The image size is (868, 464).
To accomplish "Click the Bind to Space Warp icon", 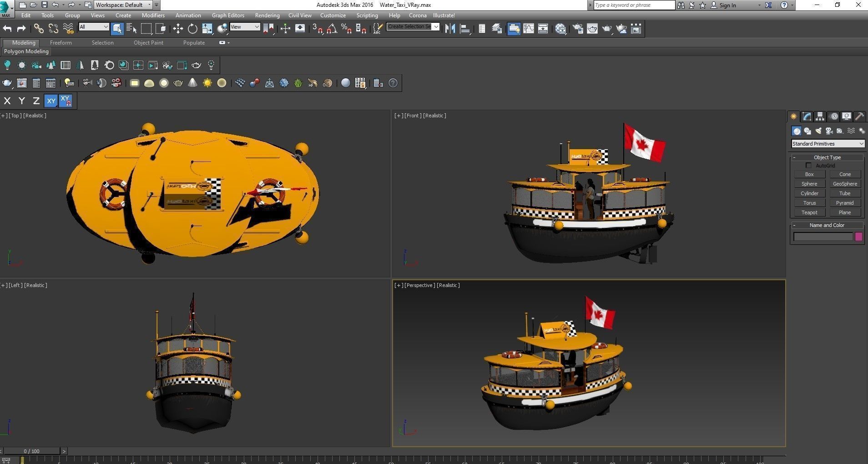I will tap(68, 29).
